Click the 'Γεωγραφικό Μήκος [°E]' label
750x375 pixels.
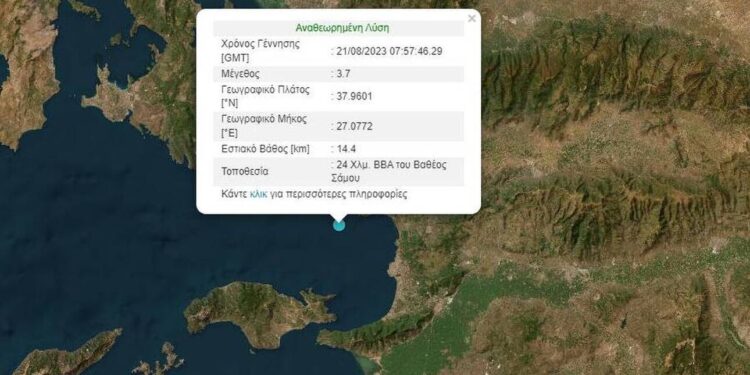point(264,126)
